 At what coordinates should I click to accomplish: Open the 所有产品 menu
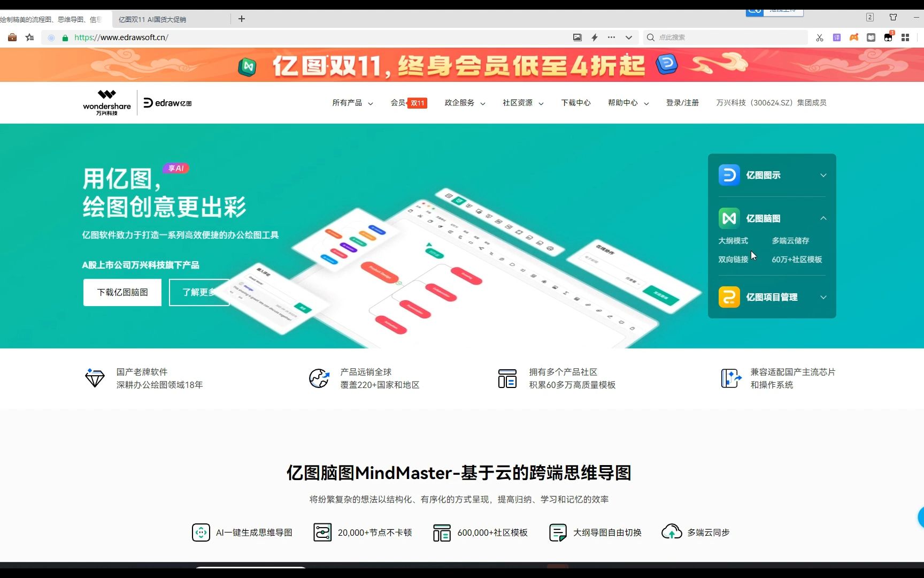(x=352, y=103)
